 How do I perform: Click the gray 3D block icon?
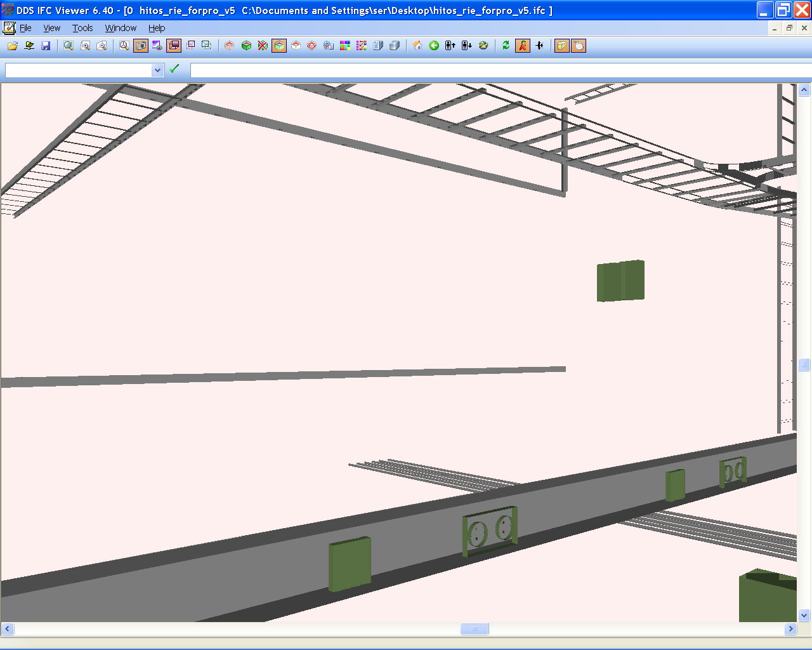click(x=395, y=46)
